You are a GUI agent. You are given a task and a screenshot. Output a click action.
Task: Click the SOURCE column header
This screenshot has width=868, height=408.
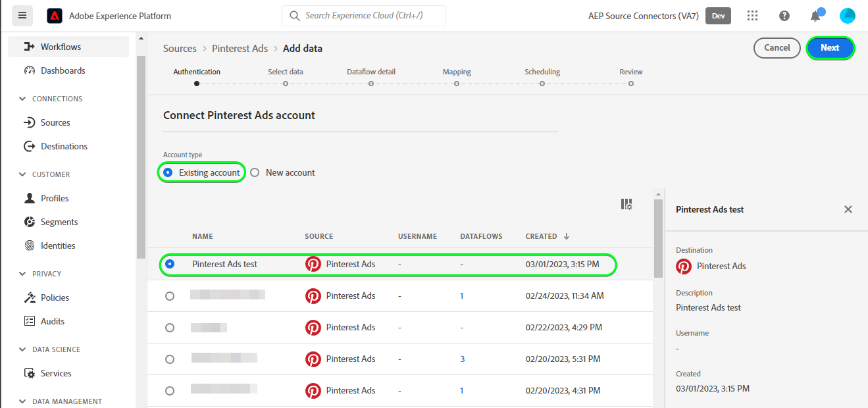(x=319, y=236)
